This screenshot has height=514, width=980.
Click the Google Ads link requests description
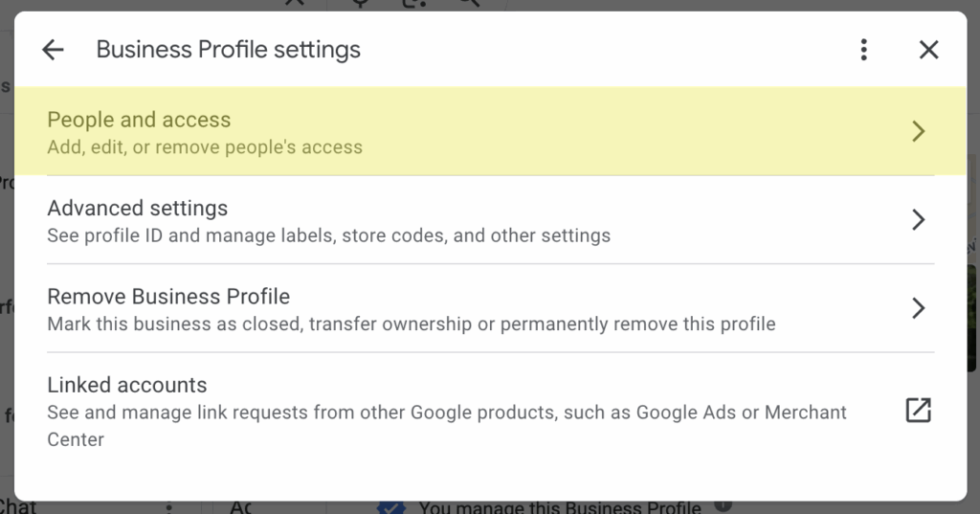447,413
